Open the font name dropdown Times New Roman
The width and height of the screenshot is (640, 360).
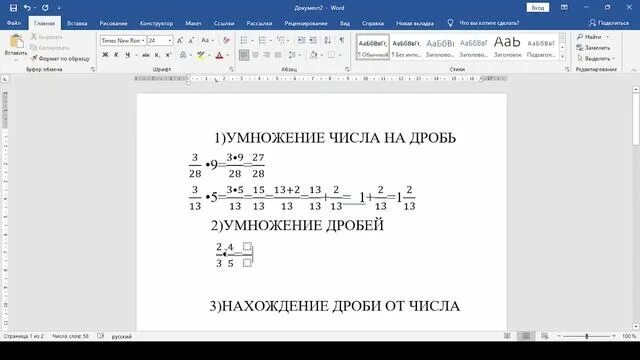[143, 40]
